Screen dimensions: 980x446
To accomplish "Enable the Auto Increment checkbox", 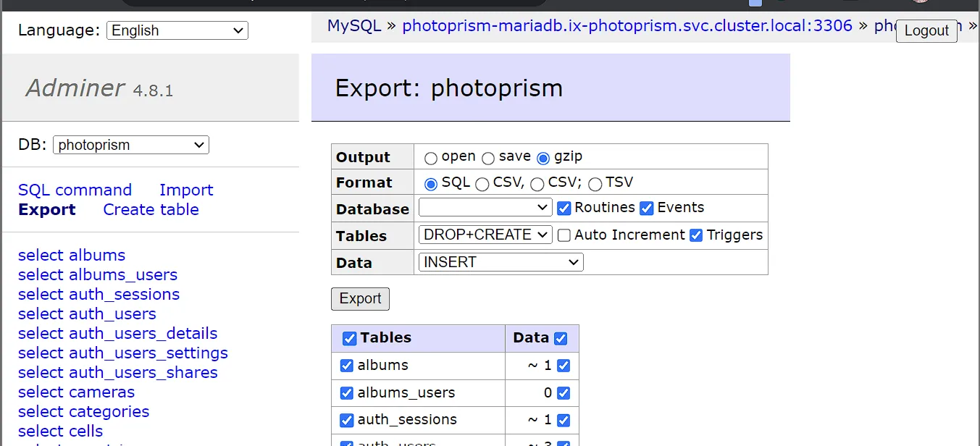I will 564,235.
